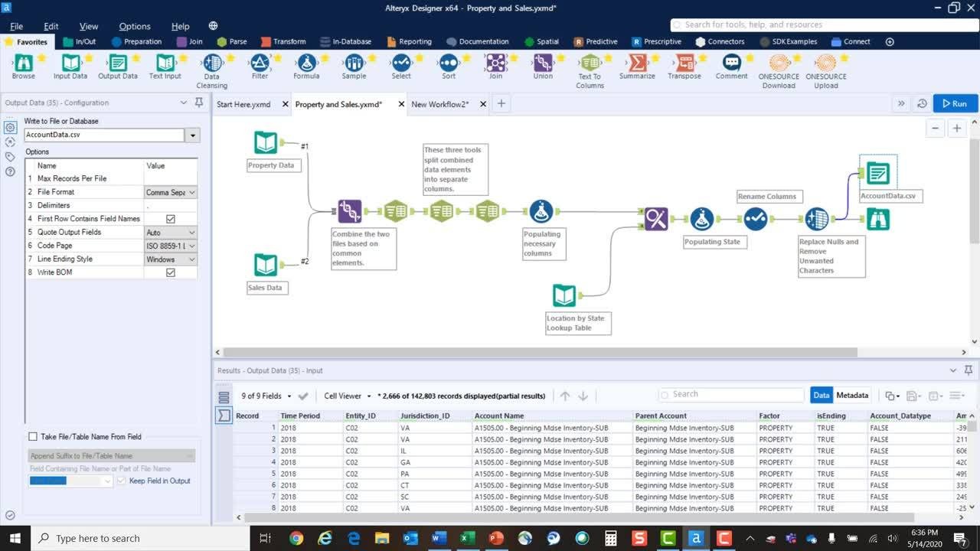The width and height of the screenshot is (980, 551).
Task: Click the Data Cleansing tool icon
Action: pyautogui.click(x=212, y=64)
